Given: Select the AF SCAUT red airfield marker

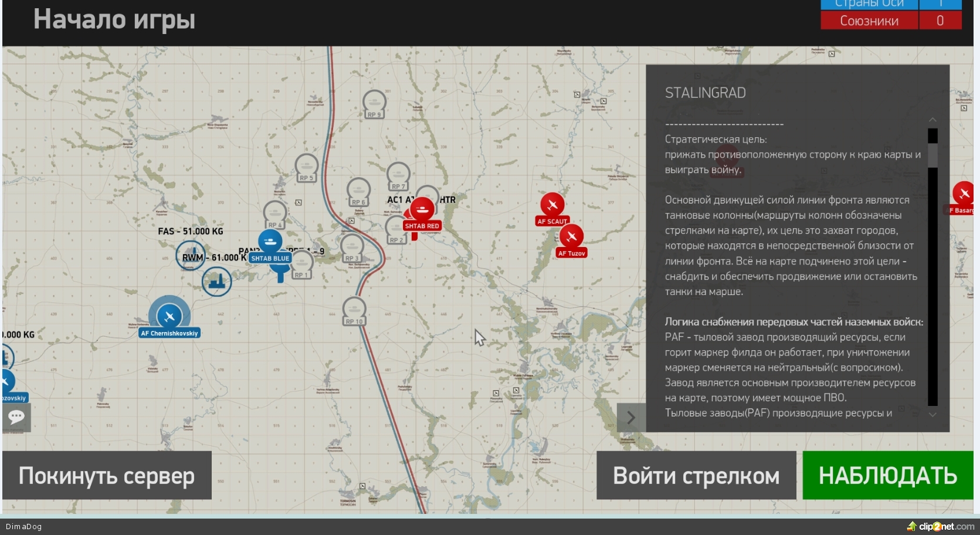Looking at the screenshot, I should tap(552, 205).
